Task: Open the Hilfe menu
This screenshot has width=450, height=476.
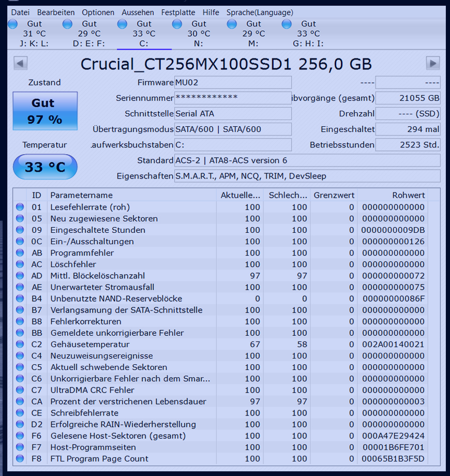Action: (x=211, y=12)
